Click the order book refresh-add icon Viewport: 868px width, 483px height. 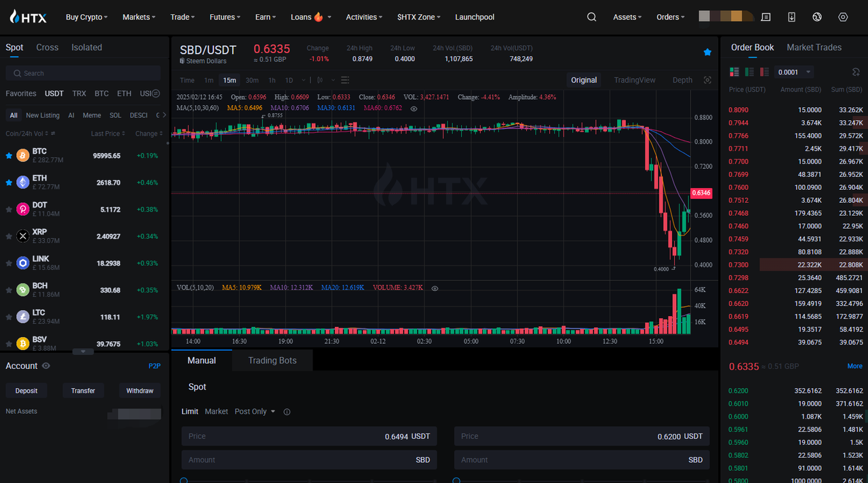[x=856, y=72]
